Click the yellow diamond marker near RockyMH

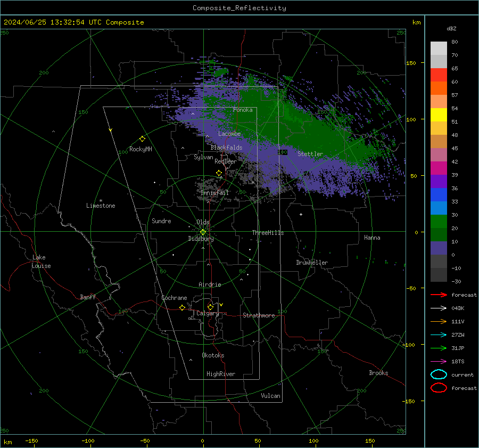coord(142,139)
